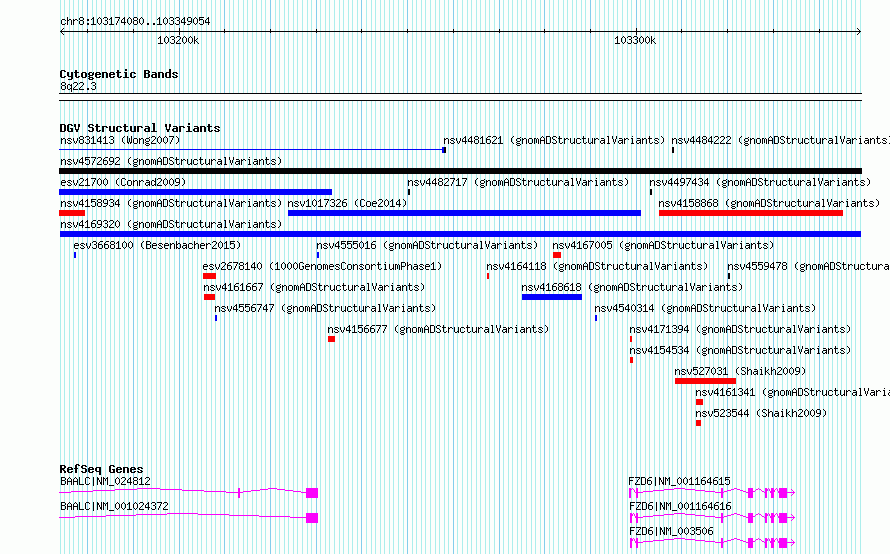
Task: Click the blue bar under esv21700
Action: point(195,192)
